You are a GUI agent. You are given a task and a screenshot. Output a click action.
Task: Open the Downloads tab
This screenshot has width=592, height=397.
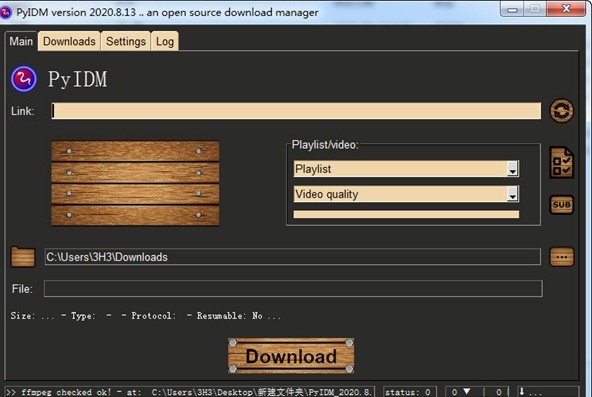[x=69, y=41]
